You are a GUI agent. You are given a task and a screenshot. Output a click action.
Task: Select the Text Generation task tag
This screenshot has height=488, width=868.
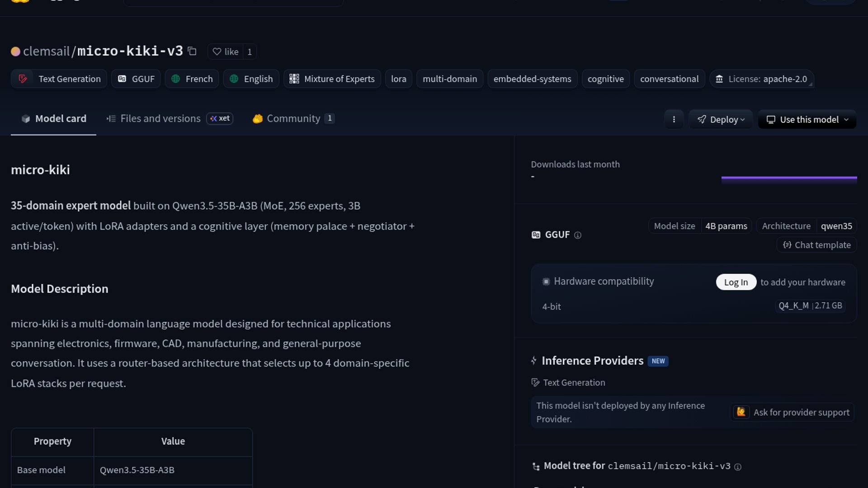point(59,79)
